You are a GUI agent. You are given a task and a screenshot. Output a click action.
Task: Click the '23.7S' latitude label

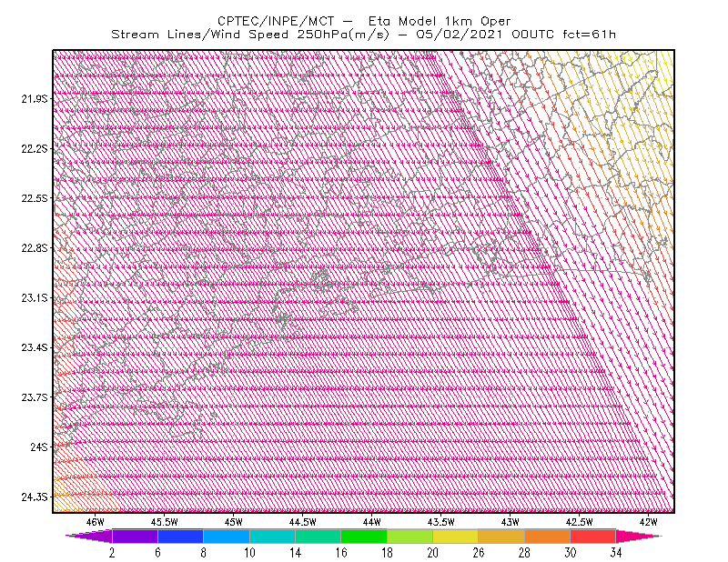point(35,397)
